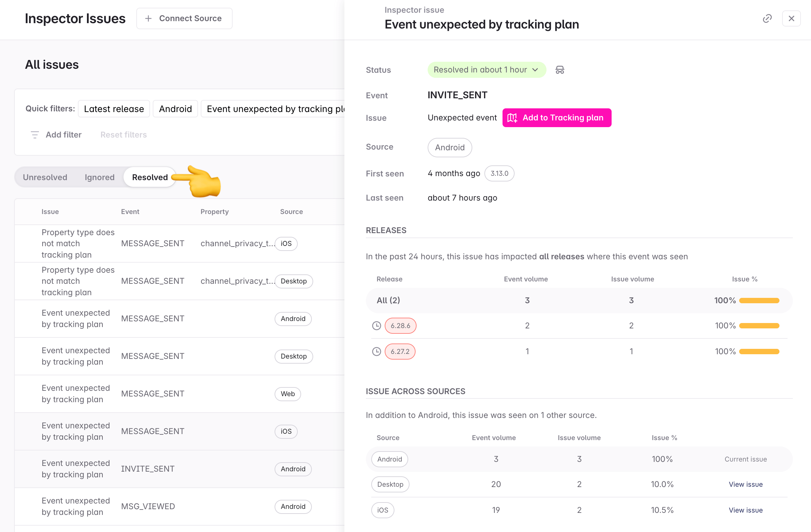The height and width of the screenshot is (532, 811).
Task: Switch to the Ignored tab
Action: (99, 177)
